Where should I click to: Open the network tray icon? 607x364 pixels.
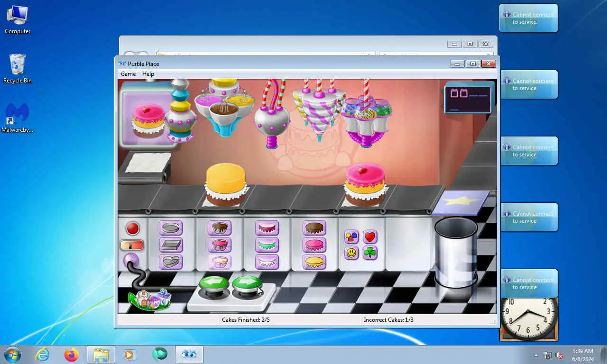[548, 355]
